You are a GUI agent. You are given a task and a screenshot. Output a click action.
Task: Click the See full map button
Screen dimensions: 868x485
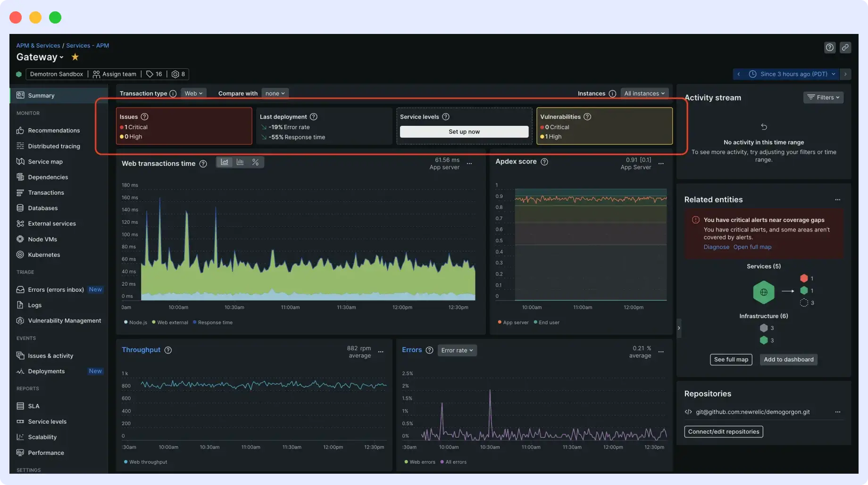pos(731,359)
